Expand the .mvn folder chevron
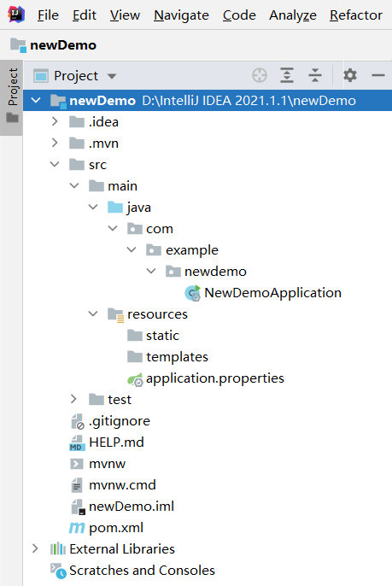The width and height of the screenshot is (392, 586). coord(55,143)
